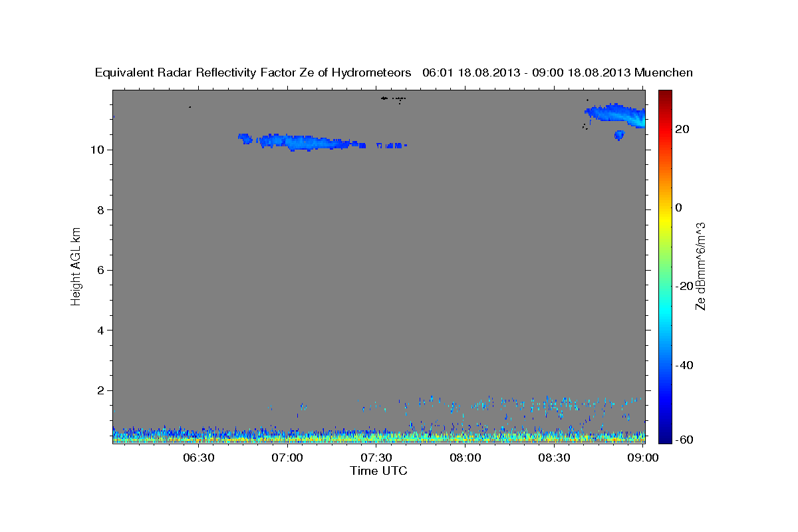Click the height tick label '6'
The width and height of the screenshot is (798, 532).
pos(101,270)
